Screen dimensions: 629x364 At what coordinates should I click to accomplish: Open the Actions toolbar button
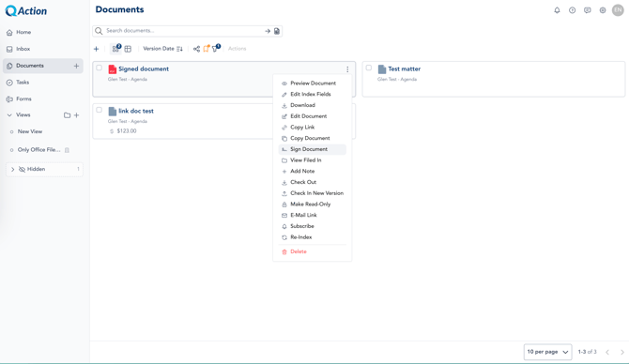(238, 49)
